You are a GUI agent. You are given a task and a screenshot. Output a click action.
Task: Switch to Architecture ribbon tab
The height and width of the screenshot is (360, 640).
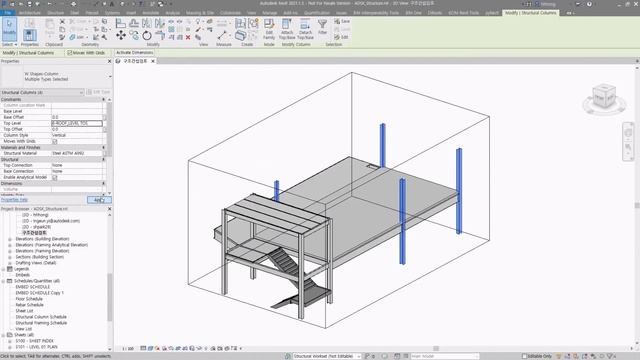[30, 13]
